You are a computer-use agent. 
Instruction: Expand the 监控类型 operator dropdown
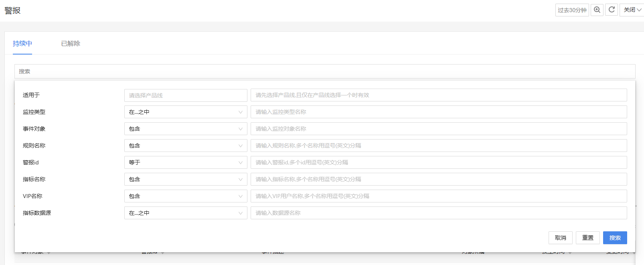click(186, 112)
